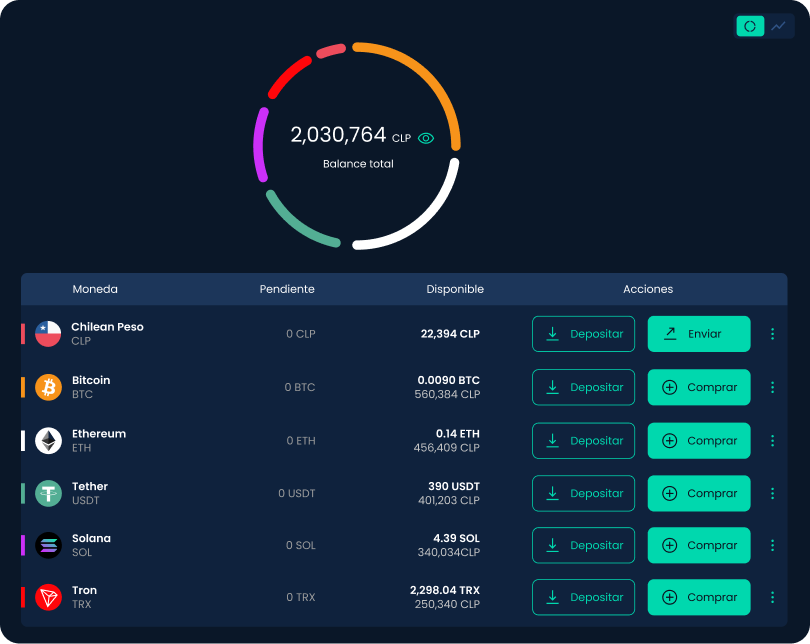Viewport: 810px width, 644px height.
Task: Click Enviar for Chilean Peso
Action: 698,333
